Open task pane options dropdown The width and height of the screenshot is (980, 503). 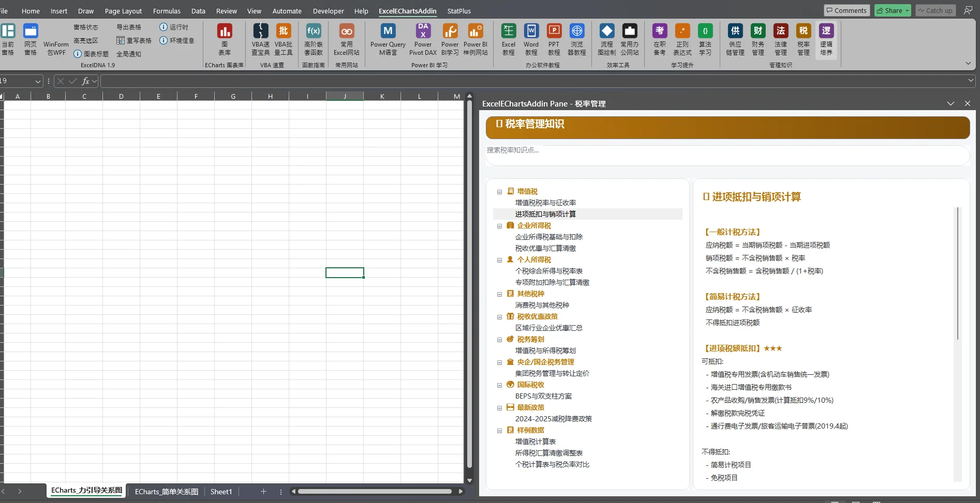click(x=951, y=103)
